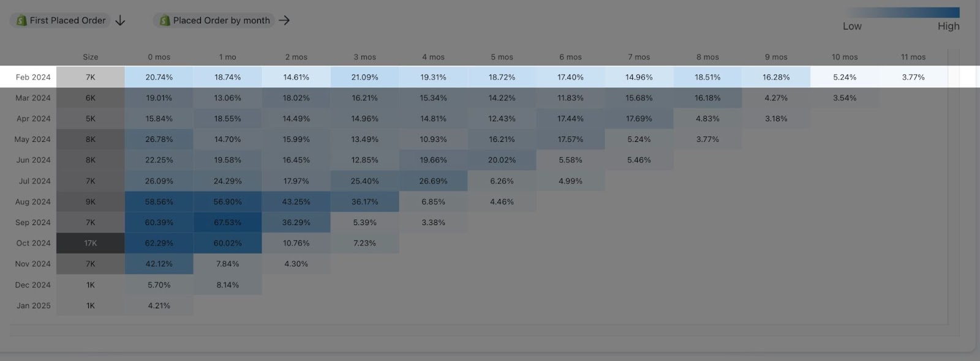Select the Oct 2024 cohort row label
Image resolution: width=980 pixels, height=361 pixels.
(x=33, y=243)
